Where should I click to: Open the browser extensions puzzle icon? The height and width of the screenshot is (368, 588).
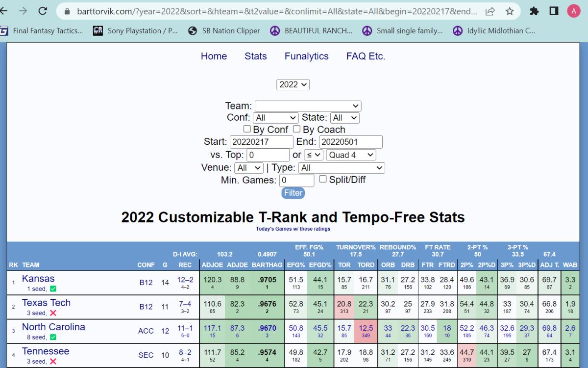tap(534, 11)
